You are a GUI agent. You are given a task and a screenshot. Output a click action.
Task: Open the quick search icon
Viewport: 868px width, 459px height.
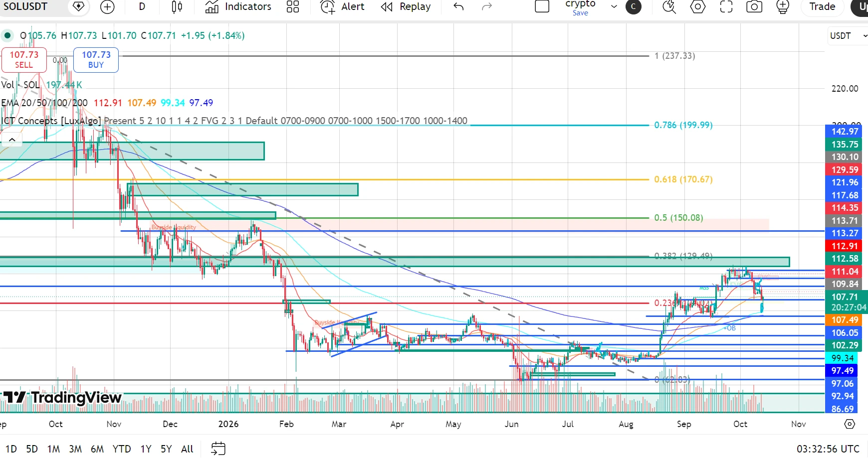coord(669,6)
